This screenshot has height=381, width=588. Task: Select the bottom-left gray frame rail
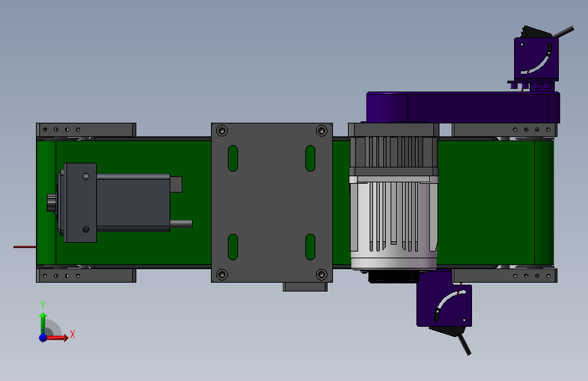86,276
